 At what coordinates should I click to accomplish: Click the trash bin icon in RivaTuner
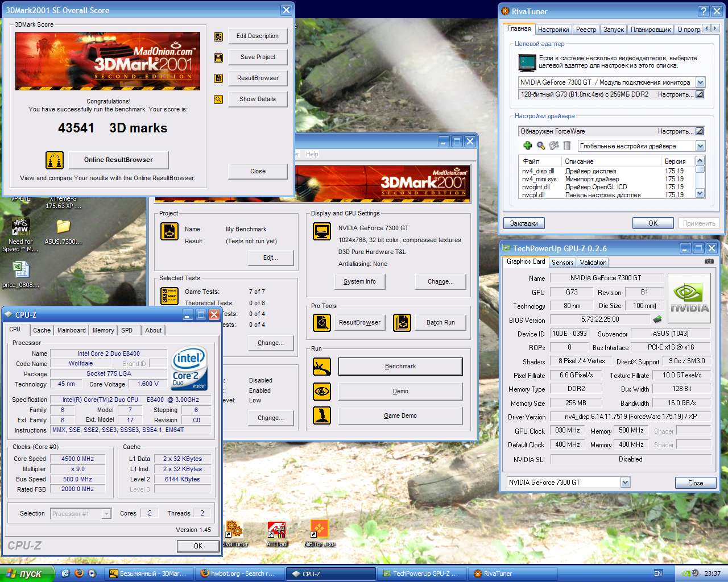point(567,146)
